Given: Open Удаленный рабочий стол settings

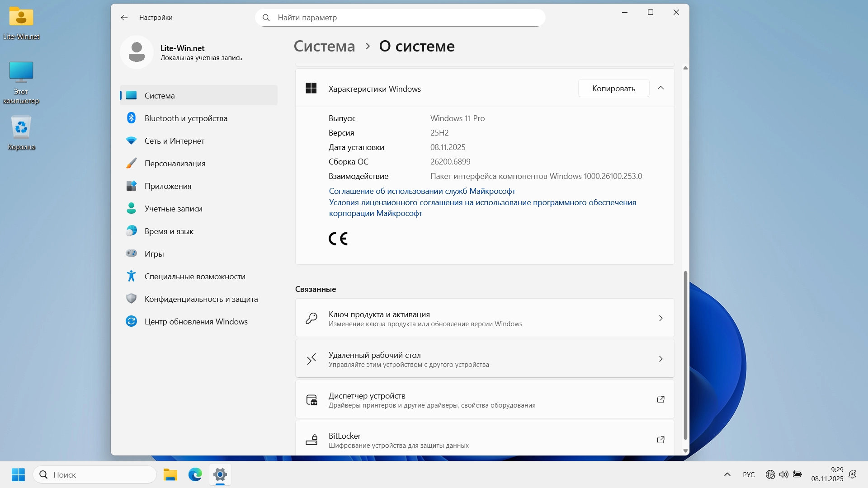Looking at the screenshot, I should (485, 359).
